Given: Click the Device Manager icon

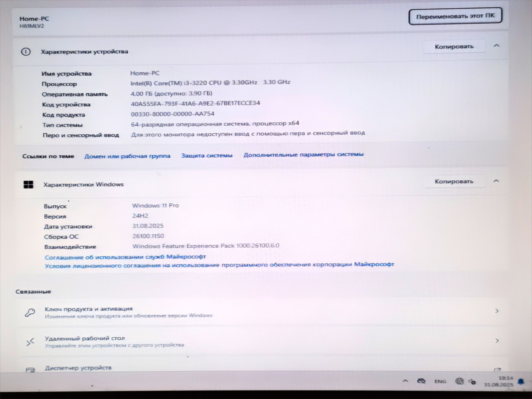Looking at the screenshot, I should pos(30,370).
